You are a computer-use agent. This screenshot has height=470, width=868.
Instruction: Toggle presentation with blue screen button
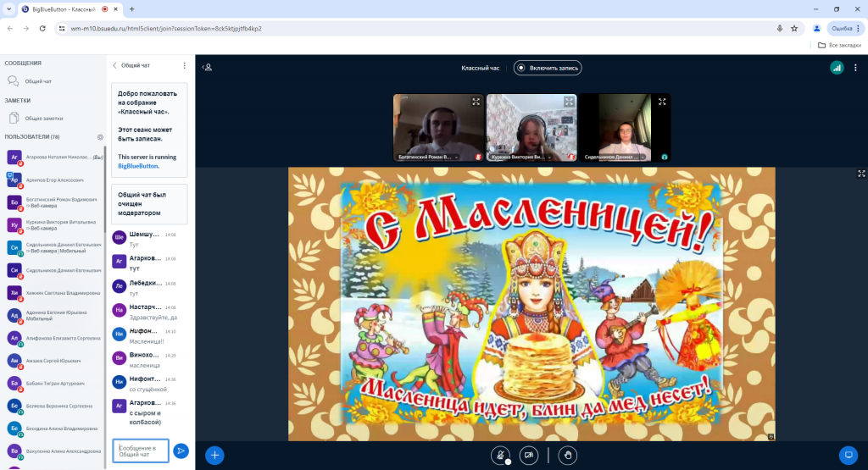point(848,456)
